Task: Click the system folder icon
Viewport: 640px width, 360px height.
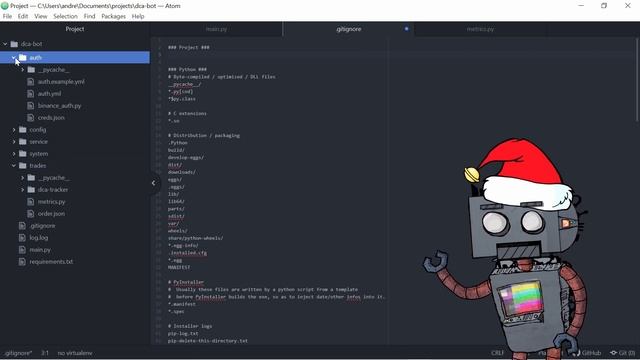Action: tap(23, 154)
